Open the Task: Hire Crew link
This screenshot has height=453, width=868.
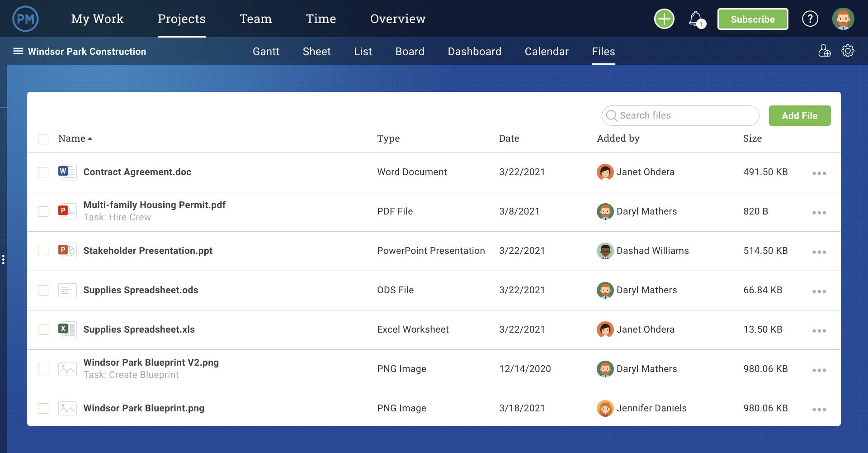pos(117,217)
